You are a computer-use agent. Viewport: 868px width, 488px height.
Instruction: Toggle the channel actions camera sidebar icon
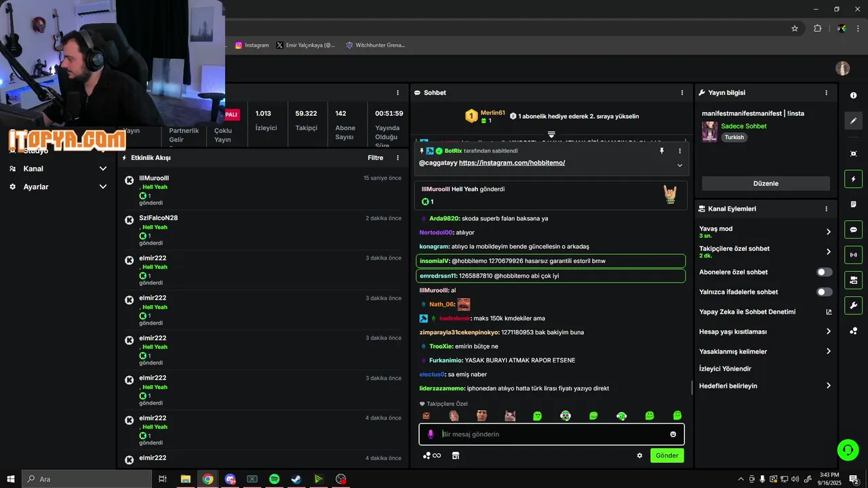pos(853,280)
